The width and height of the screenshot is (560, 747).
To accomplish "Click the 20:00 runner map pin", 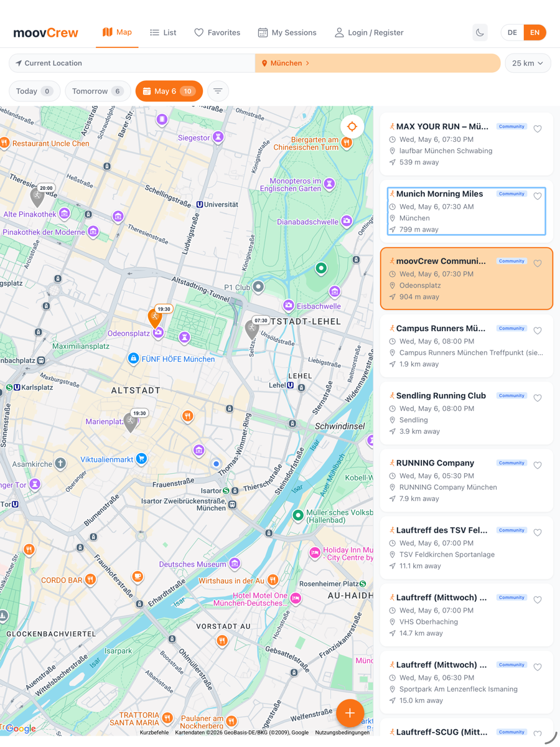I will [37, 197].
